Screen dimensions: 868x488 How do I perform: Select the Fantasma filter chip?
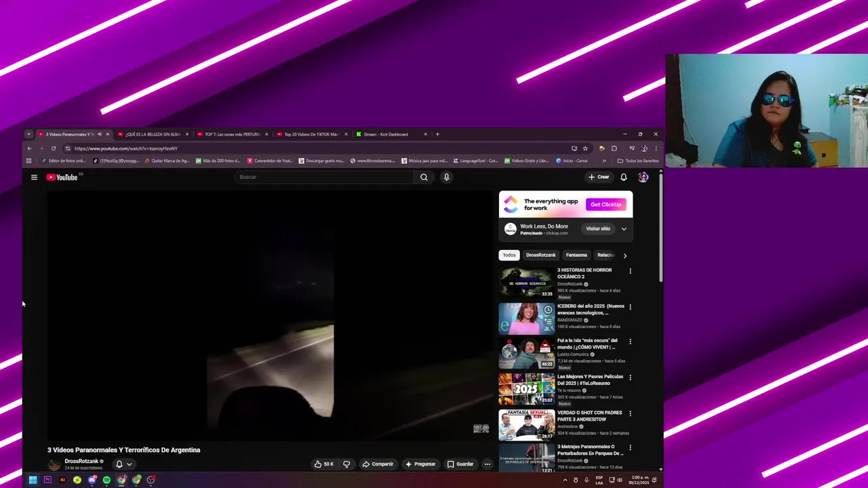point(576,256)
